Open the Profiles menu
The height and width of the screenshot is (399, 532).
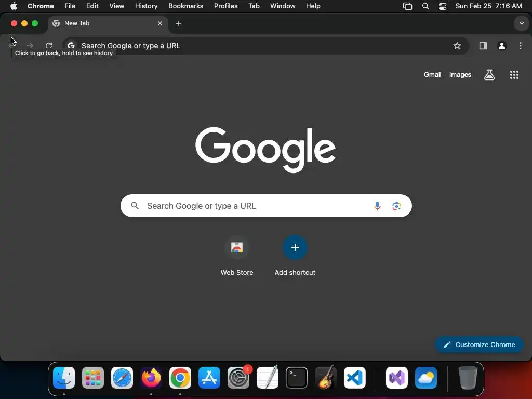[225, 6]
